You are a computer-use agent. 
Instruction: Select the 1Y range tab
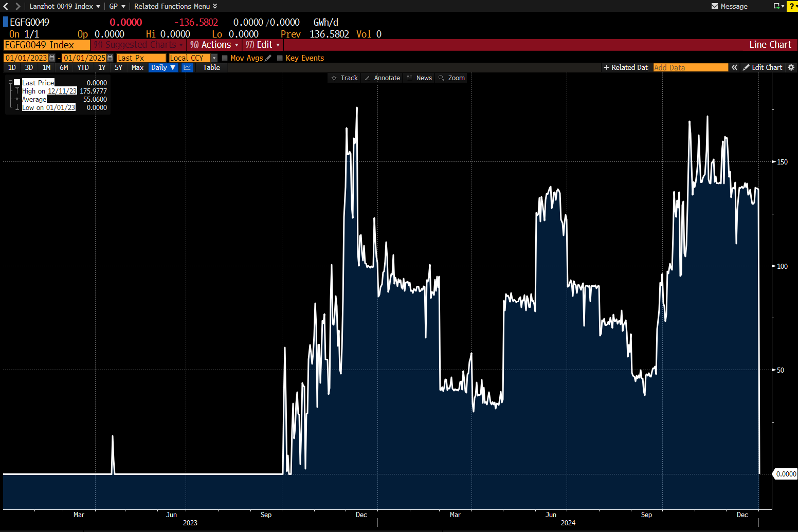tap(102, 67)
